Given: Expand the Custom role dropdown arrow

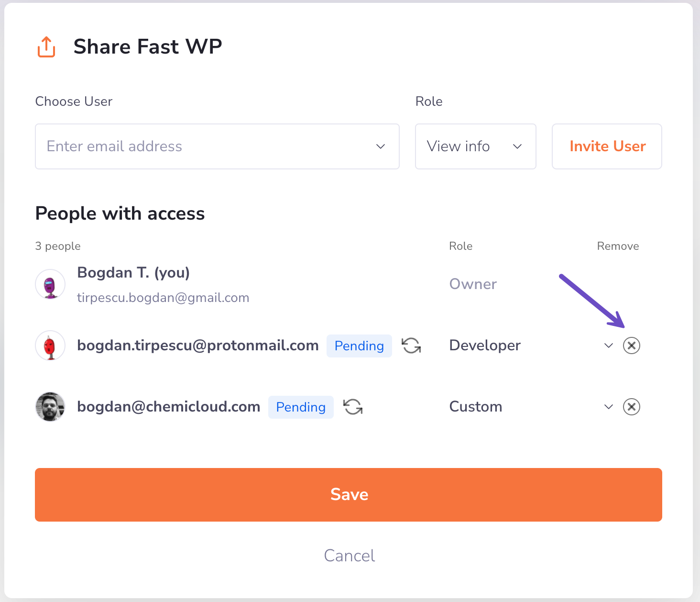Looking at the screenshot, I should [608, 407].
